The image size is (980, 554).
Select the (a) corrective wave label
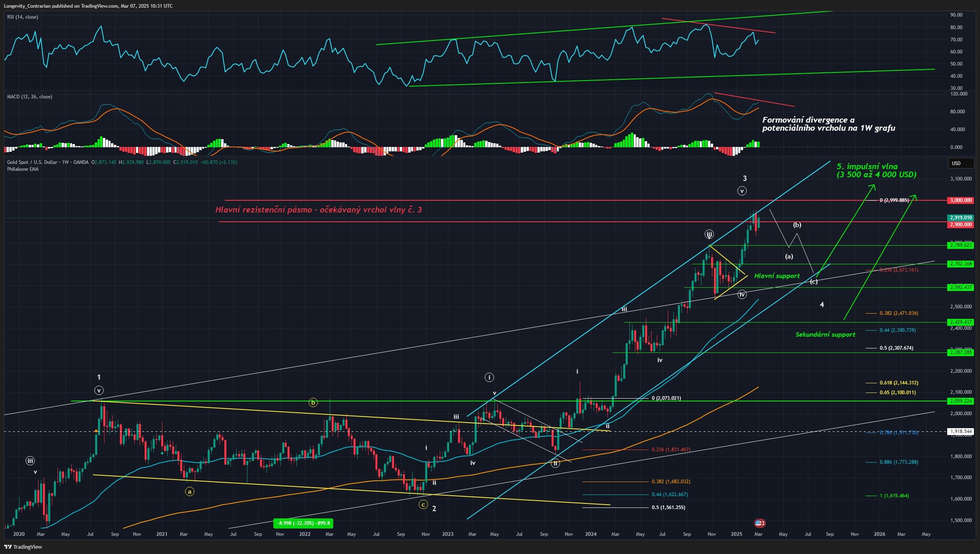(x=789, y=257)
